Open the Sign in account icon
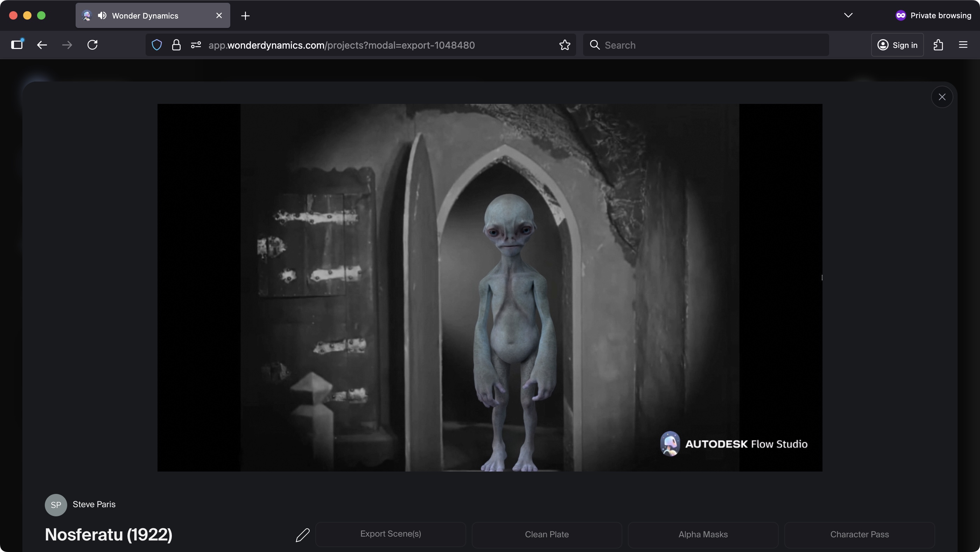Screen dimensions: 980x552 point(883,44)
